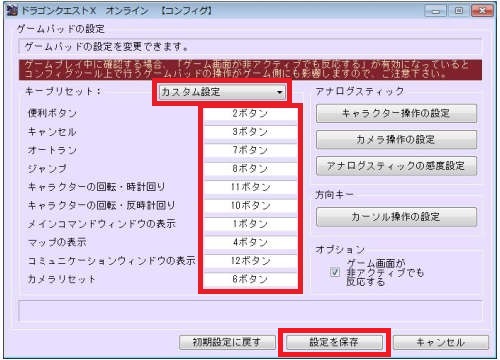Click the 設定を保存 button
The image size is (500, 360).
point(334,342)
